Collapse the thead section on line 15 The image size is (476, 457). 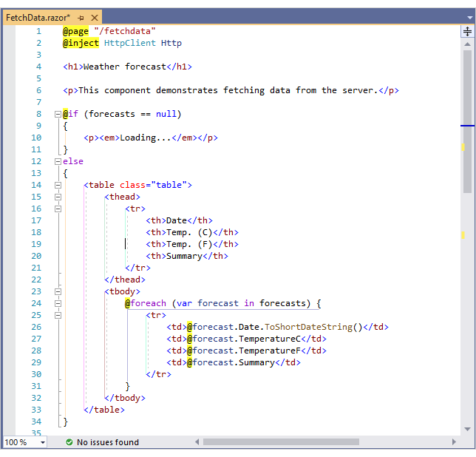[58, 197]
